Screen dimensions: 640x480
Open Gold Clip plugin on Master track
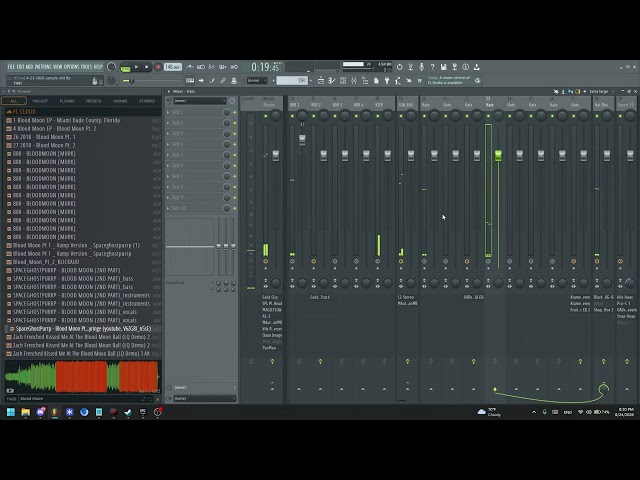pyautogui.click(x=270, y=297)
